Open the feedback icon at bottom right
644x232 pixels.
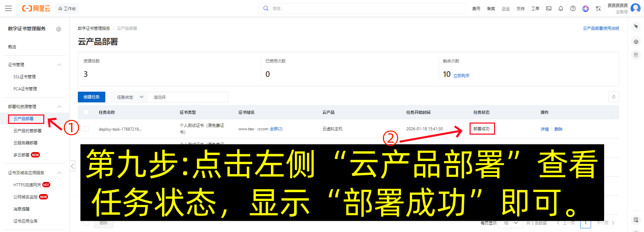click(x=636, y=220)
